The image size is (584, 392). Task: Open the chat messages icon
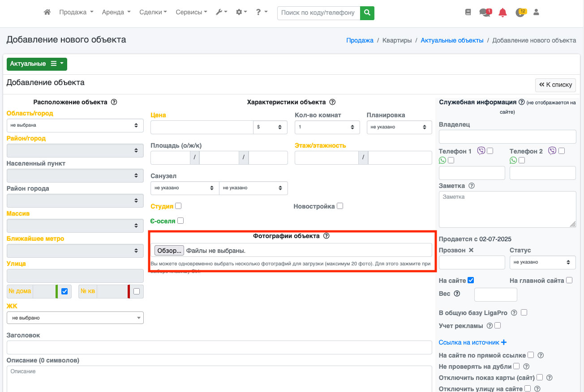(x=485, y=13)
